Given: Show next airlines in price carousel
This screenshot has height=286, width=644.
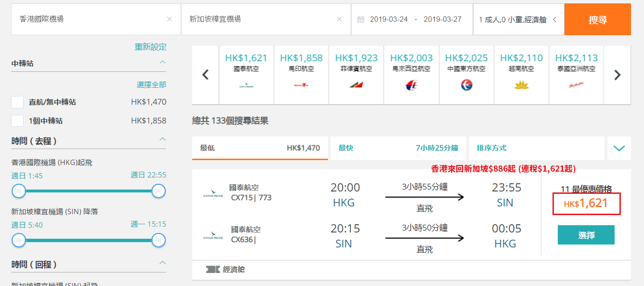Looking at the screenshot, I should point(617,75).
